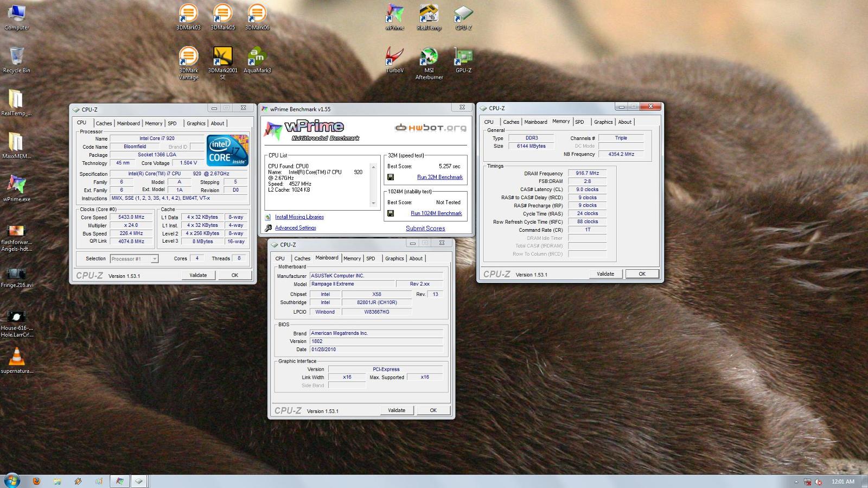
Task: Click Run 1024M Benchmark link
Action: pos(436,213)
